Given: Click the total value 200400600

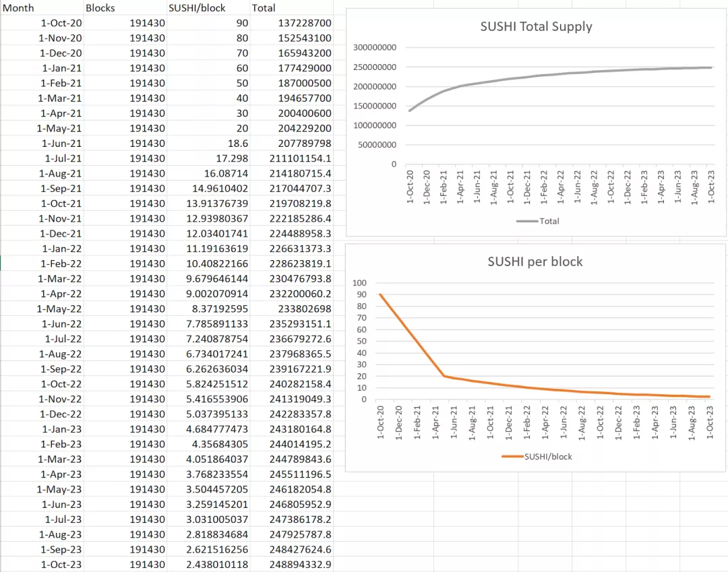Looking at the screenshot, I should click(x=291, y=113).
